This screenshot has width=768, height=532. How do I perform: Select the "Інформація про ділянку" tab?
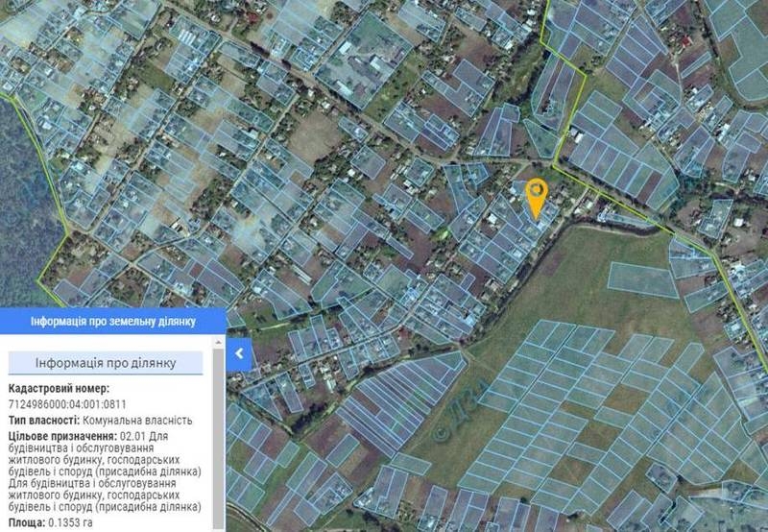tap(105, 363)
